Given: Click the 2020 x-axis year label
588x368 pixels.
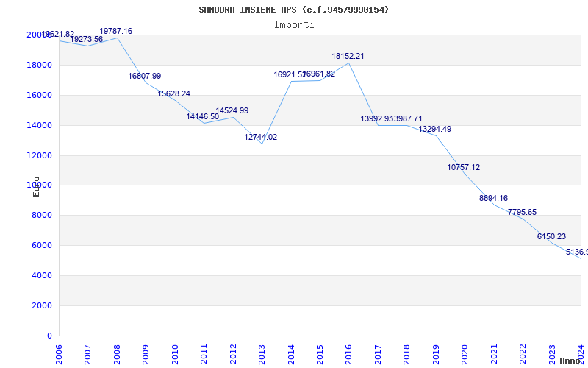Looking at the screenshot, I should click(465, 354).
